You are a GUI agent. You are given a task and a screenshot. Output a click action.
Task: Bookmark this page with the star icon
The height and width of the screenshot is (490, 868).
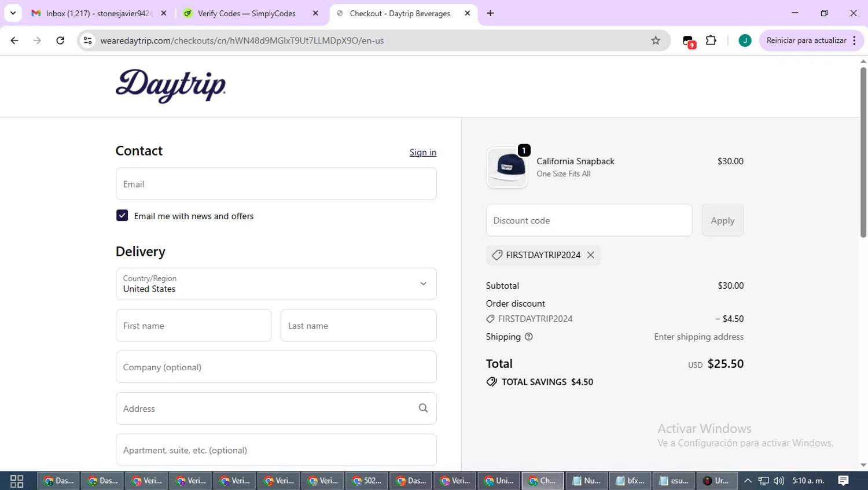pos(656,40)
